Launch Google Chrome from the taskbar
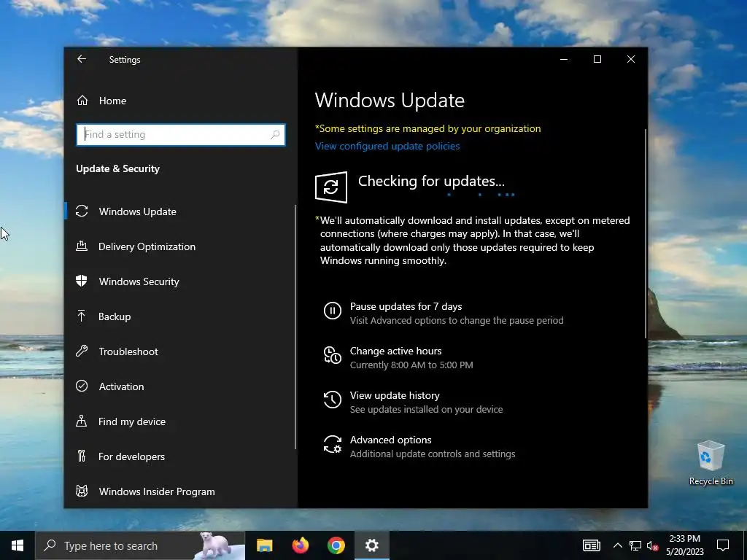The width and height of the screenshot is (747, 560). (336, 545)
